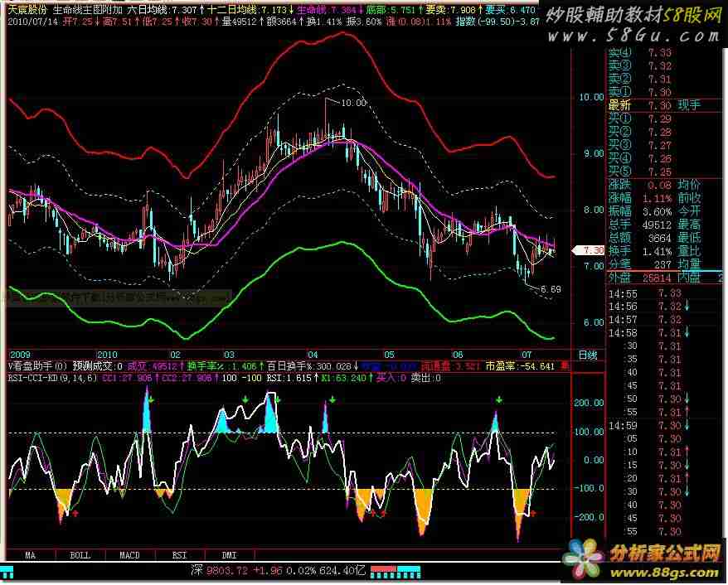This screenshot has width=728, height=585.
Task: Click the 07 month label on date axis
Action: tap(526, 355)
